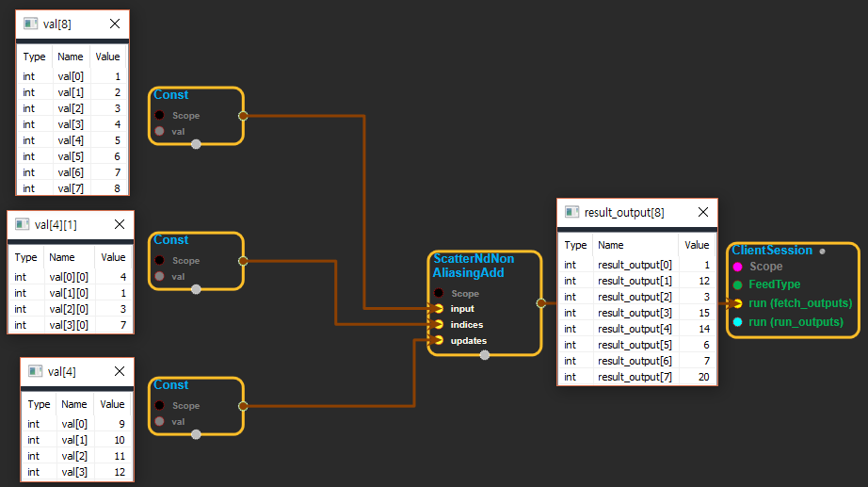The image size is (868, 487).
Task: Click the updates port on ScatterNdNonAliasingAdd
Action: point(439,340)
